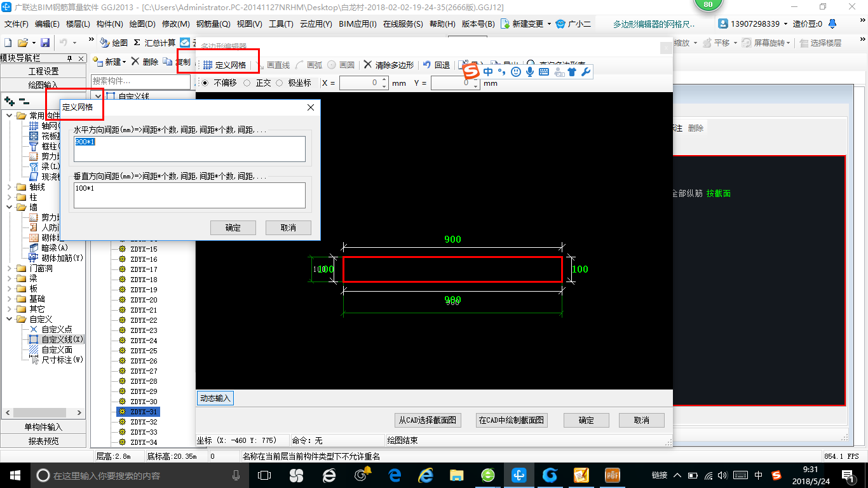
Task: Increase the X offset spinner up arrow
Action: pos(384,80)
